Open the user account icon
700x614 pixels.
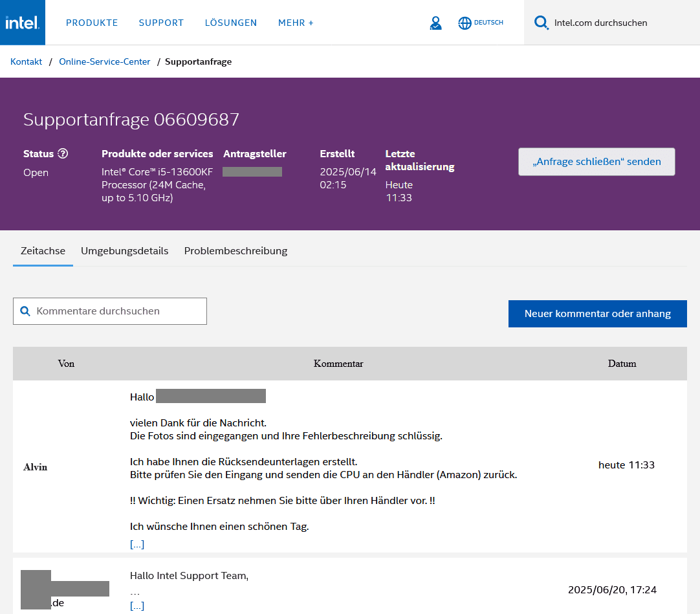pos(435,23)
